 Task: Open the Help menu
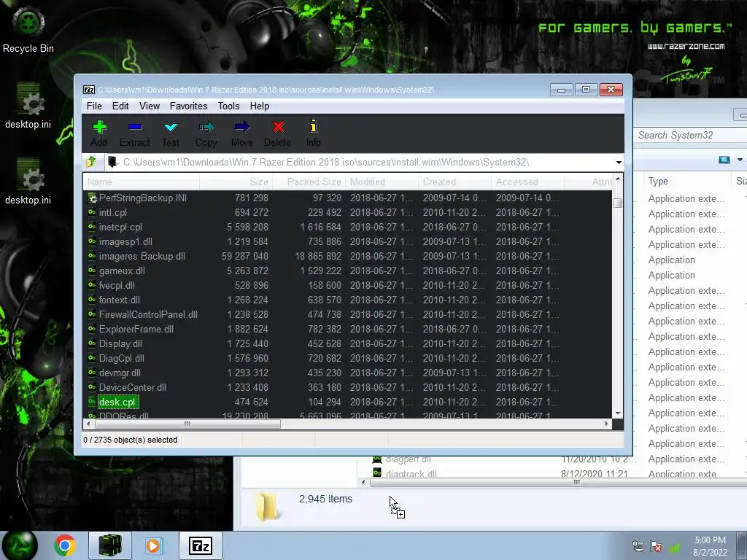pyautogui.click(x=260, y=106)
